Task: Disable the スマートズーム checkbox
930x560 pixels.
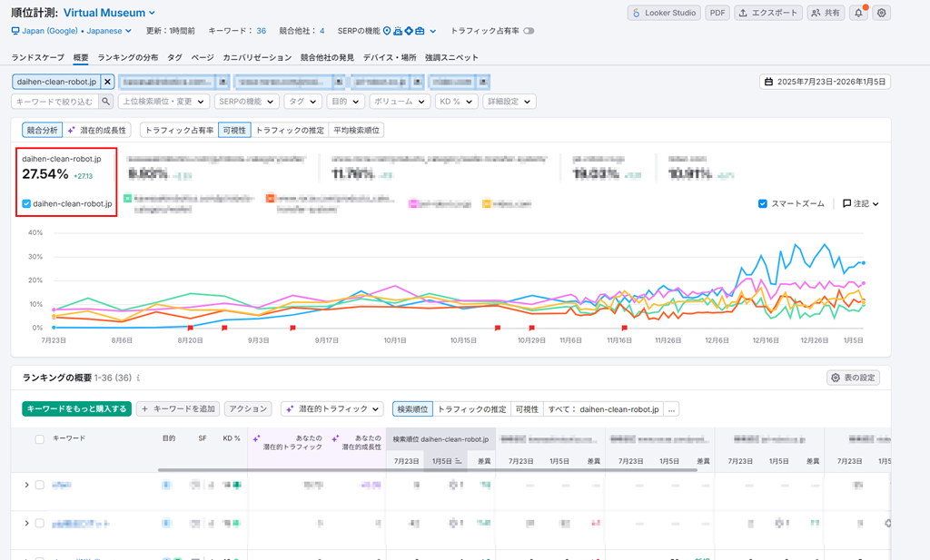Action: click(x=763, y=204)
